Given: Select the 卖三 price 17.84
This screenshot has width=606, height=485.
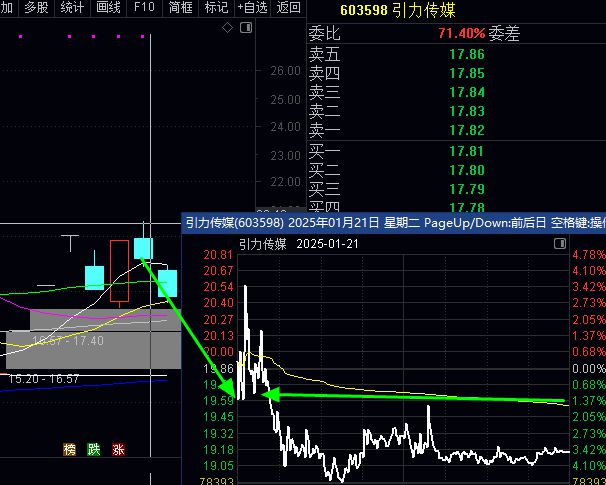Looking at the screenshot, I should coord(467,92).
